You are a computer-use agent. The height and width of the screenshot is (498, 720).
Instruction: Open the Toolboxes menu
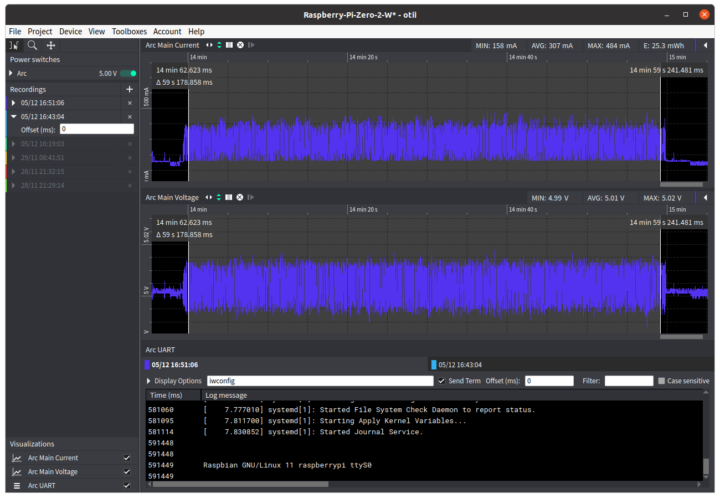click(x=129, y=31)
